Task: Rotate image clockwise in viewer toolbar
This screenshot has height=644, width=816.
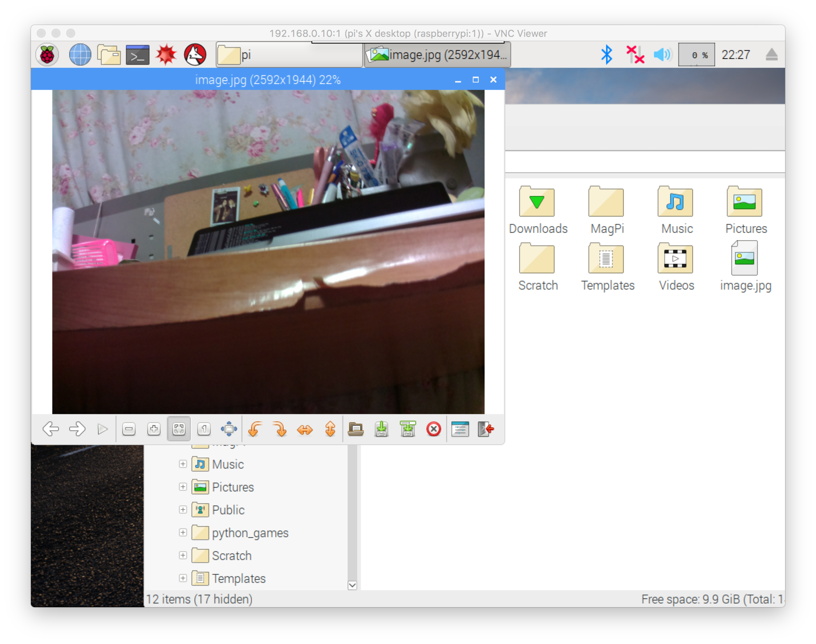Action: (280, 429)
